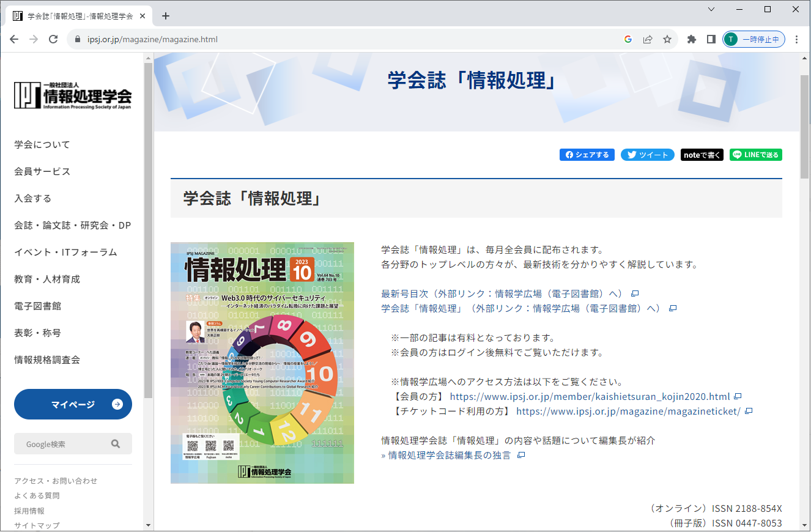Viewport: 811px width, 532px height.
Task: Click the search magnifier icon
Action: [x=116, y=444]
